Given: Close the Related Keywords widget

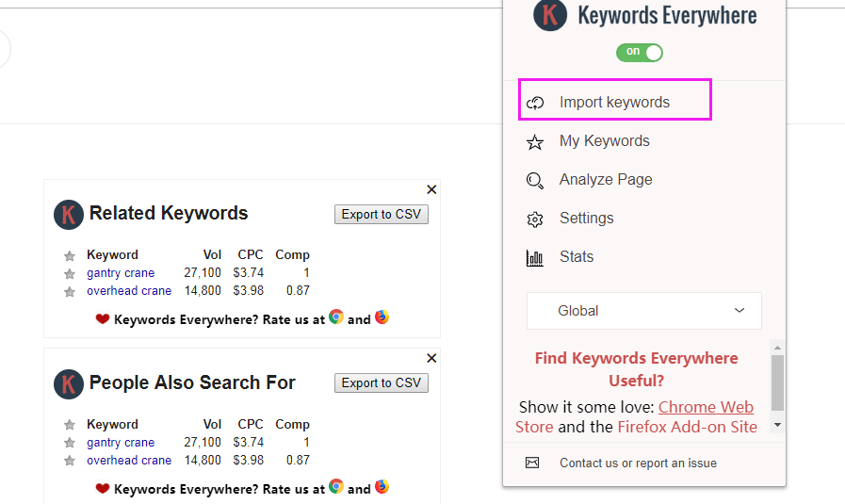Looking at the screenshot, I should 431,189.
